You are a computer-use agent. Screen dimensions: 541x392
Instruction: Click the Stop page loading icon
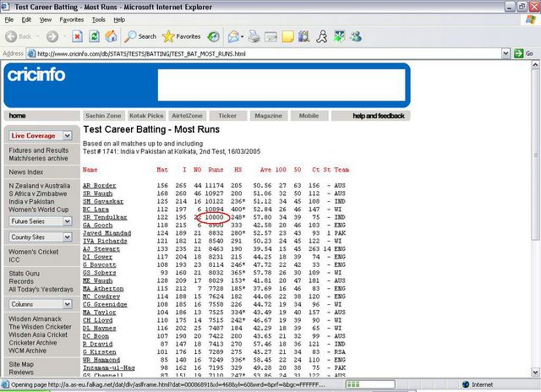(77, 36)
